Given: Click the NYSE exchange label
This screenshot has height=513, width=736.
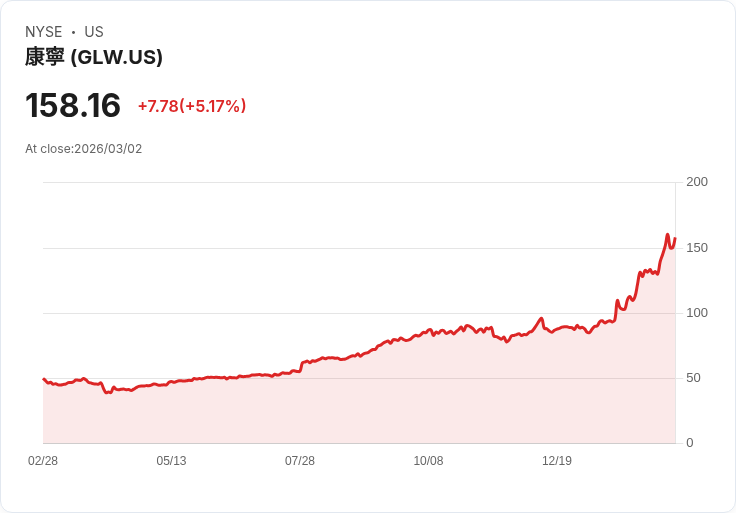Looking at the screenshot, I should point(44,32).
